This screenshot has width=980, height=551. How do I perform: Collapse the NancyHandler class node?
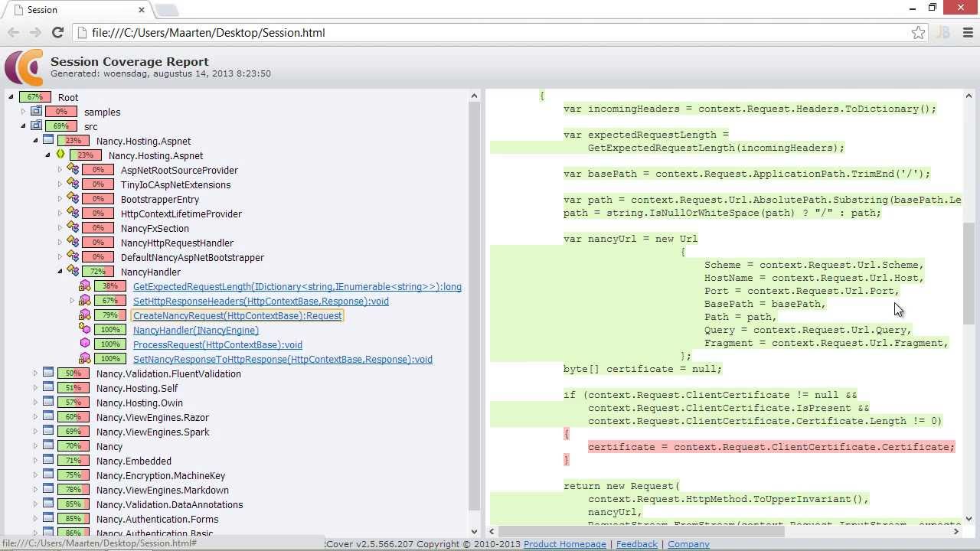60,272
